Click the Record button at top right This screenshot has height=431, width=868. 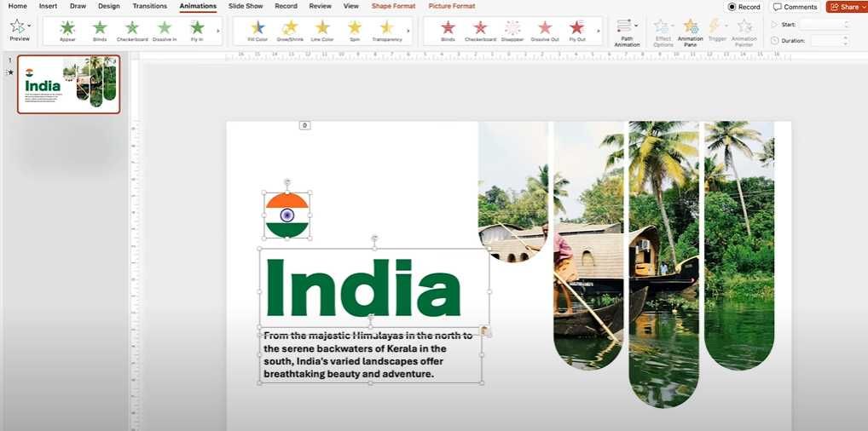[x=744, y=7]
